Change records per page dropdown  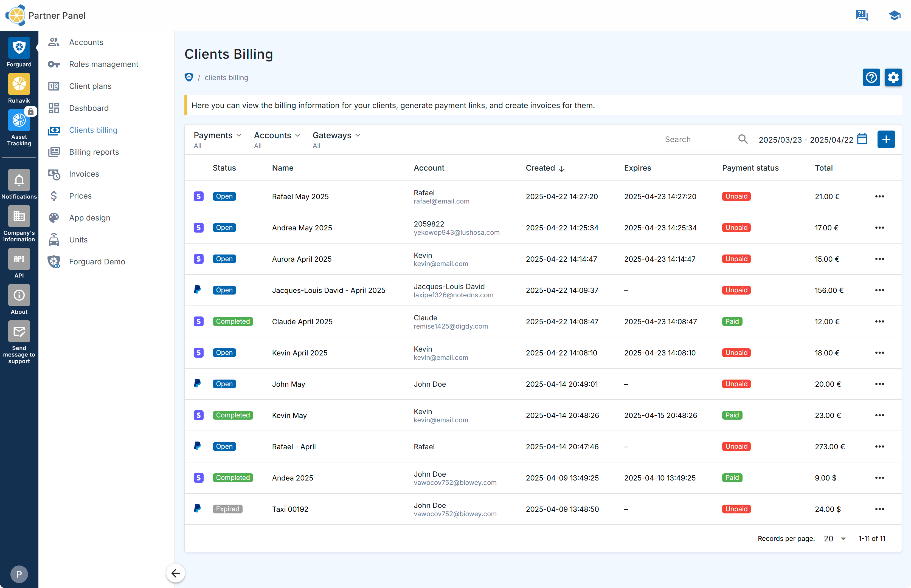coord(835,538)
